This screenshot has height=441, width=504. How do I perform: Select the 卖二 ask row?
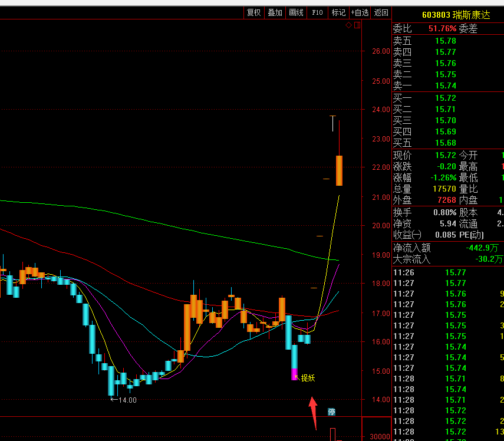[x=448, y=74]
